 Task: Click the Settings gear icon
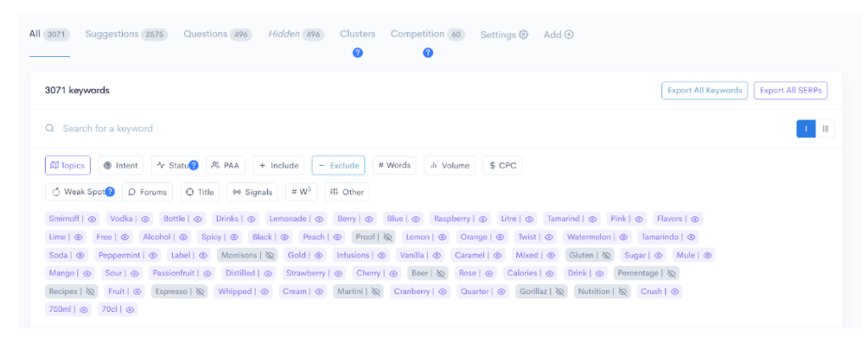pyautogui.click(x=523, y=35)
